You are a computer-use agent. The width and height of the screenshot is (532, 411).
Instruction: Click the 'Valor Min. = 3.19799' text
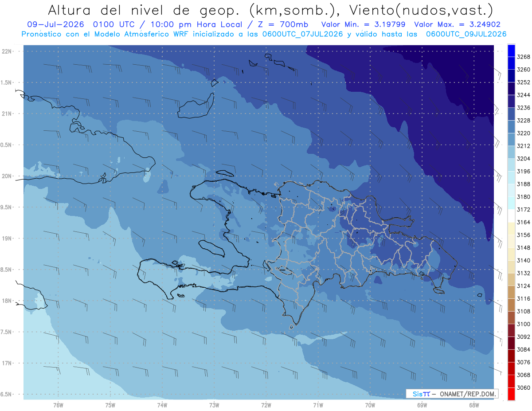pyautogui.click(x=364, y=24)
